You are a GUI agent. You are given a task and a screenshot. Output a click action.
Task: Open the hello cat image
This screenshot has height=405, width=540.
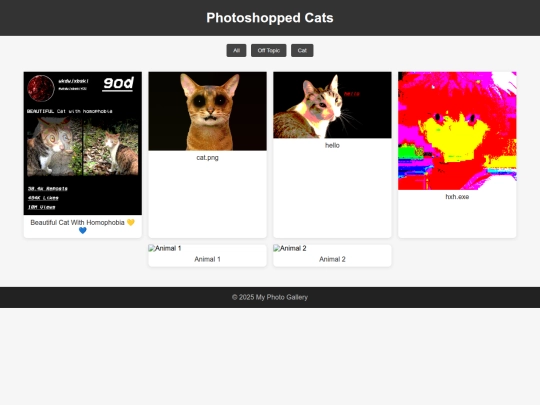332,105
